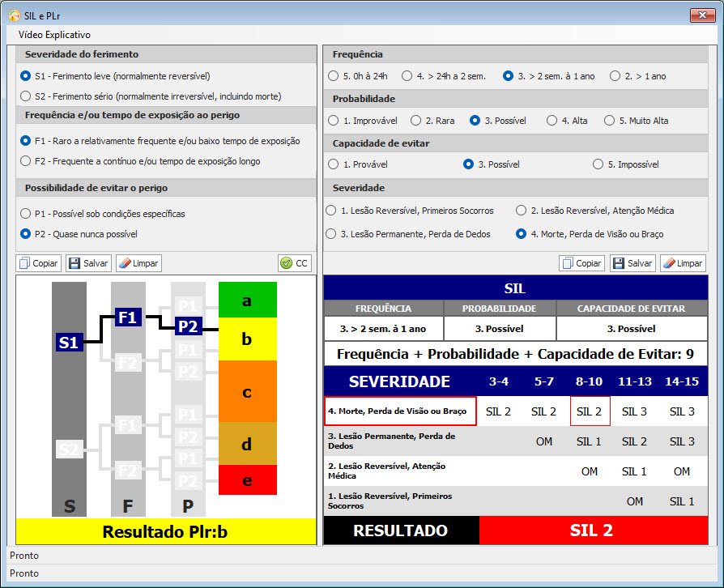724x588 pixels.
Task: Click the sum line ending in 9
Action: [x=516, y=354]
